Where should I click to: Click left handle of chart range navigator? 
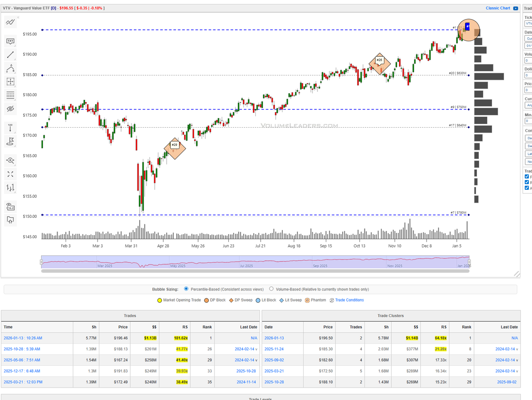pyautogui.click(x=41, y=262)
